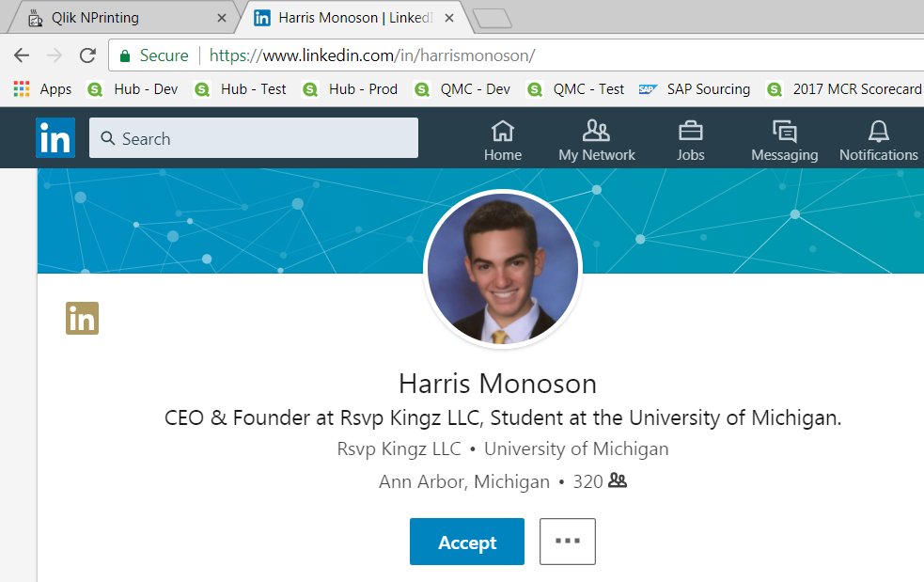Open the QMC - Test bookmark
Screen dimensions: 924x582
pyautogui.click(x=575, y=89)
